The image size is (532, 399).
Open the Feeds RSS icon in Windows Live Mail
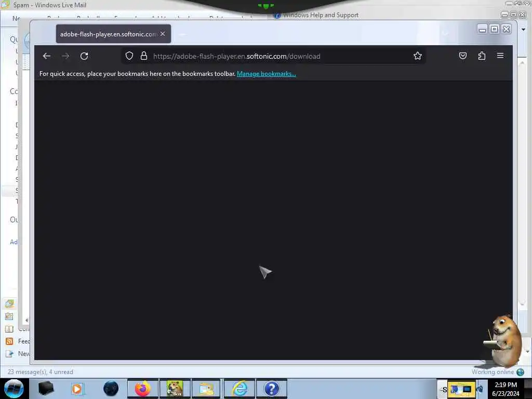pos(9,341)
